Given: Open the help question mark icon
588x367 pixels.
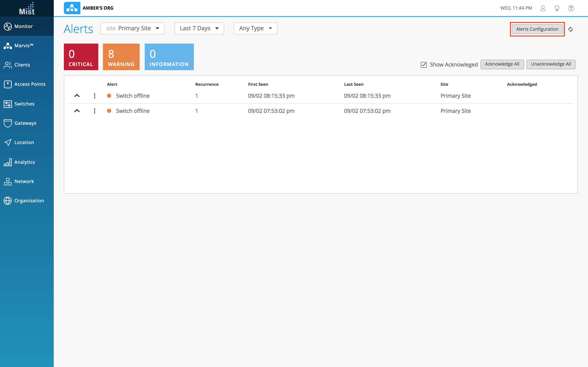Looking at the screenshot, I should (571, 8).
